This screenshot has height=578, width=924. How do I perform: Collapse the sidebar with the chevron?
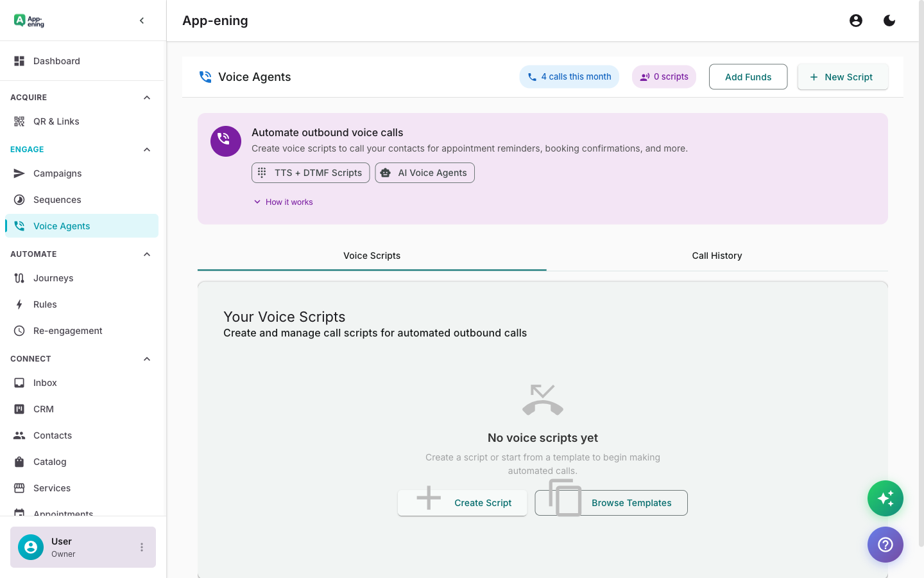click(x=142, y=20)
